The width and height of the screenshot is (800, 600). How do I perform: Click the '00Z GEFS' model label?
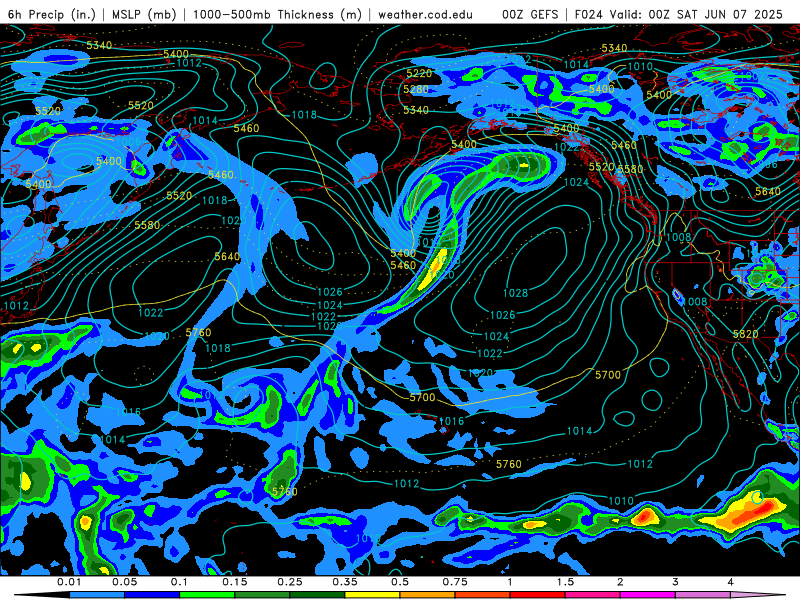click(x=530, y=14)
